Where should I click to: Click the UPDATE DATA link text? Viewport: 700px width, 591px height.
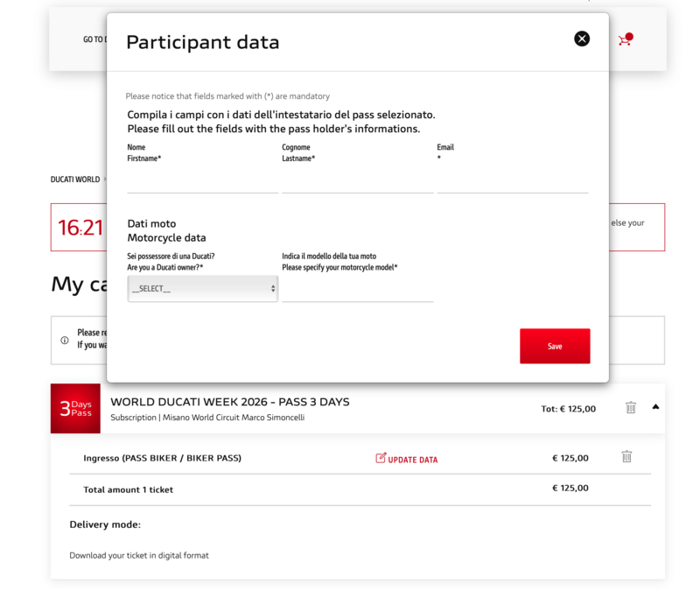click(x=413, y=460)
